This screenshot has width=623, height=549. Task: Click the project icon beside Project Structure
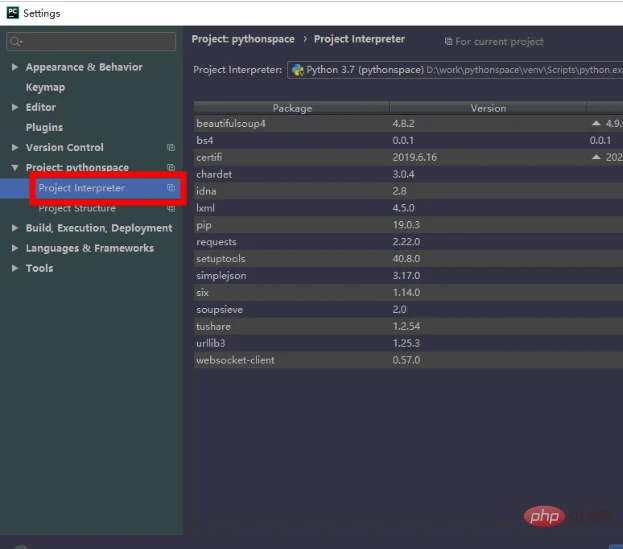click(171, 209)
